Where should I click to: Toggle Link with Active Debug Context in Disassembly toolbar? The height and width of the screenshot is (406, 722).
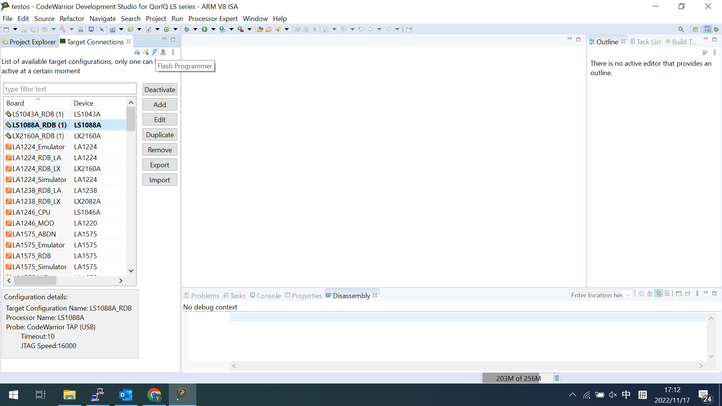(658, 293)
